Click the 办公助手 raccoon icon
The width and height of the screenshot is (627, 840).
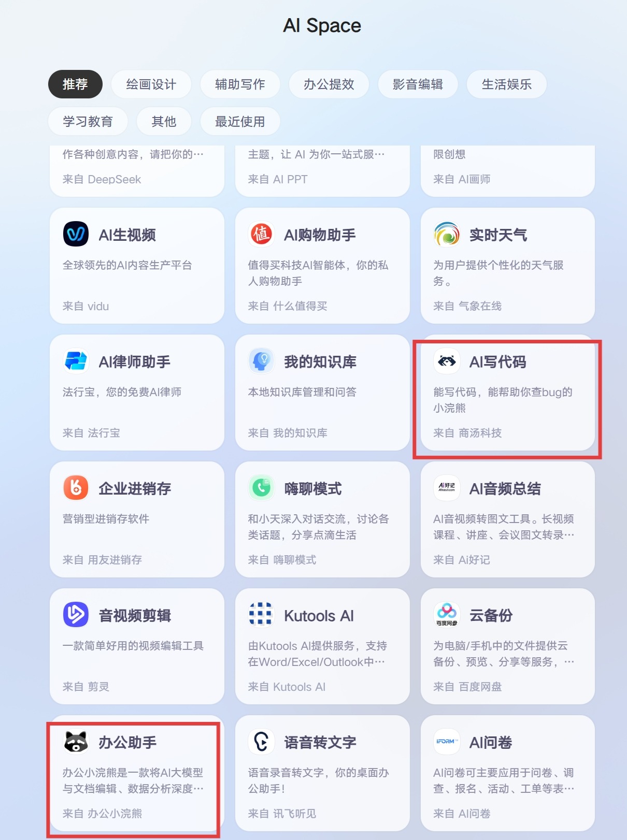click(76, 742)
